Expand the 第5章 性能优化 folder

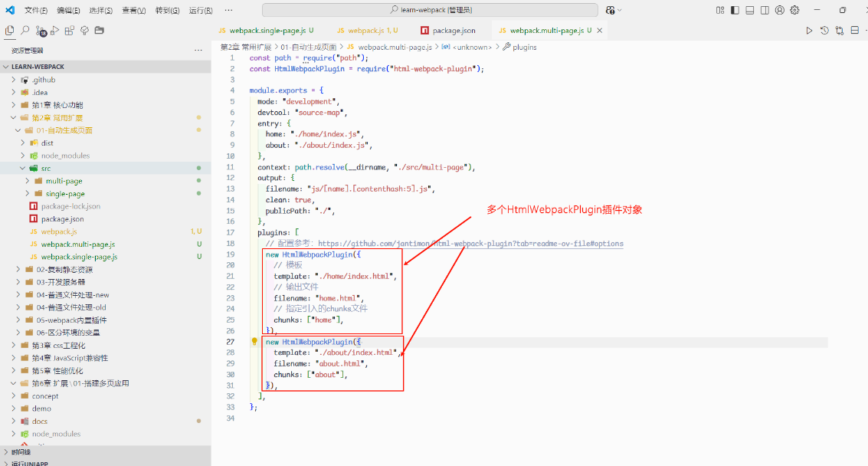point(105,371)
